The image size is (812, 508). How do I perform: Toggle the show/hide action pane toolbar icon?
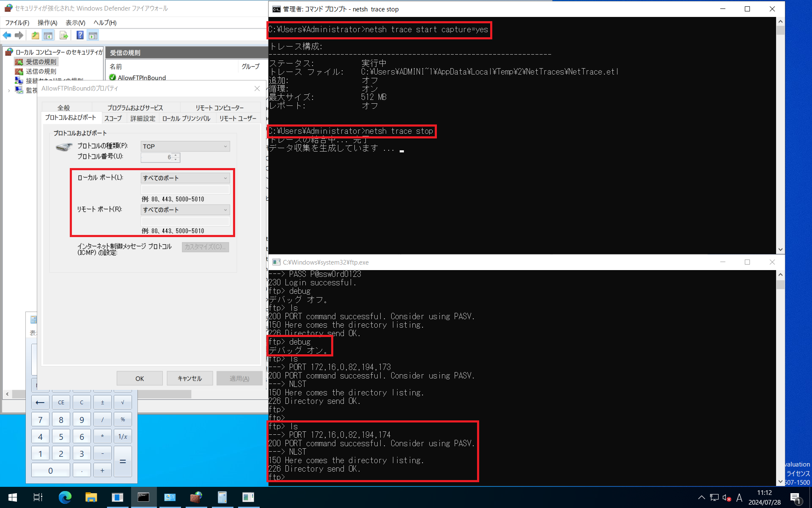tap(93, 36)
